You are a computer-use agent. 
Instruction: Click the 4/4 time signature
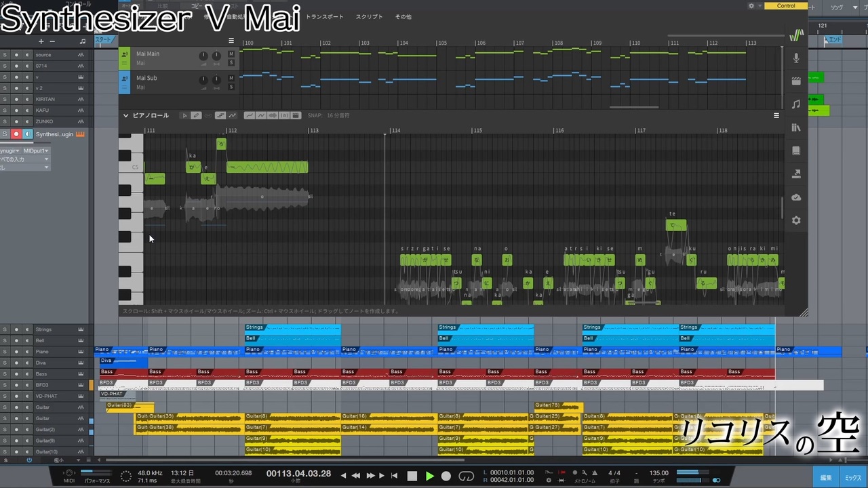coord(614,473)
